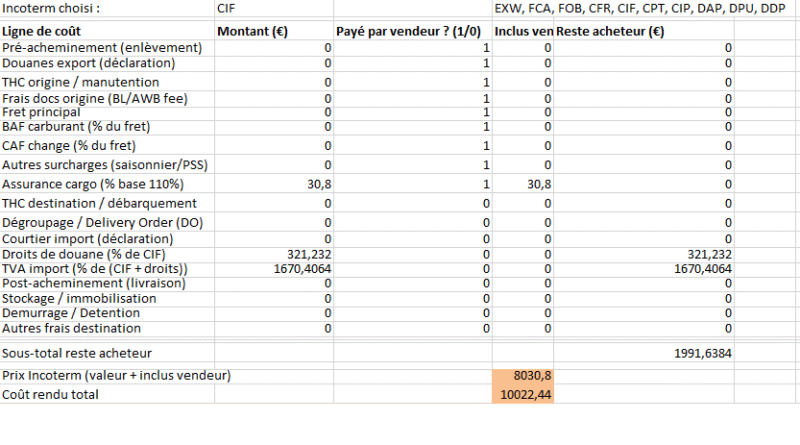Click the Payé par vendeur flag for Pré-acheminement

[x=413, y=48]
